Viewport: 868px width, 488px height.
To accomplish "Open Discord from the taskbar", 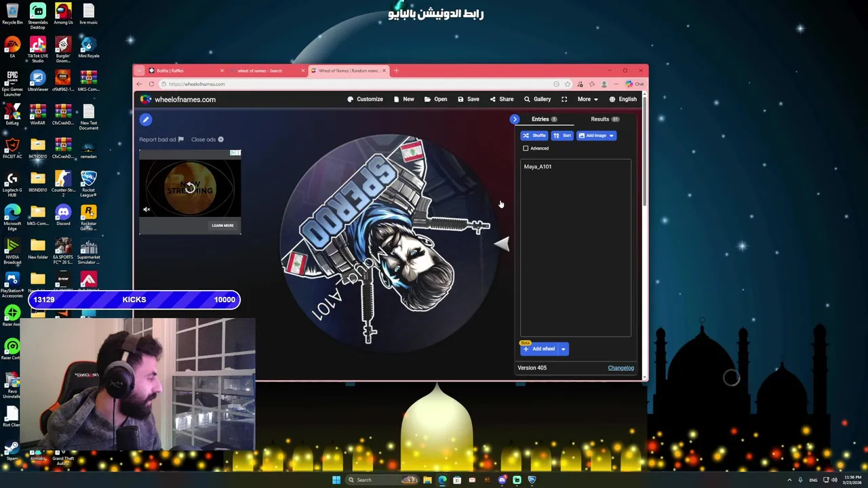I will (502, 480).
